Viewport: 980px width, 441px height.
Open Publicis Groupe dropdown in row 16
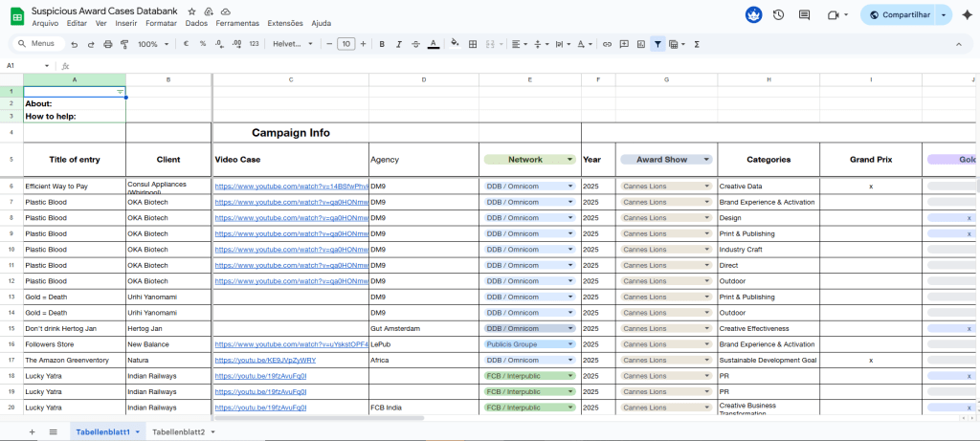(x=529, y=344)
